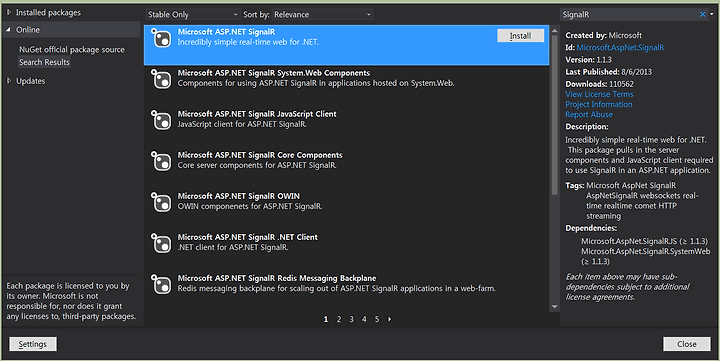This screenshot has height=361, width=720.
Task: Click the Version 1.1.3 text
Action: pos(588,60)
